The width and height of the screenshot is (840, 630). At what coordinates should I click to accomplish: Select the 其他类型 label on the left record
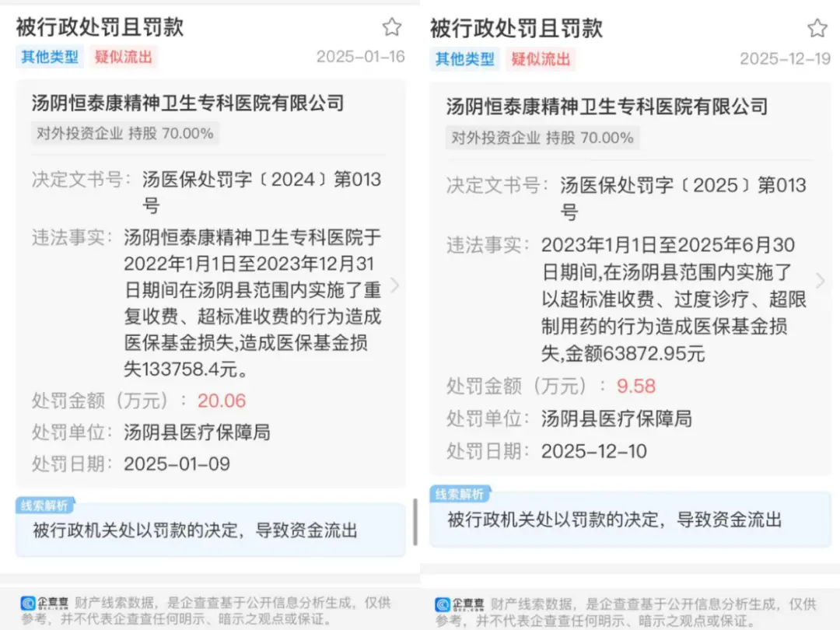pos(49,58)
